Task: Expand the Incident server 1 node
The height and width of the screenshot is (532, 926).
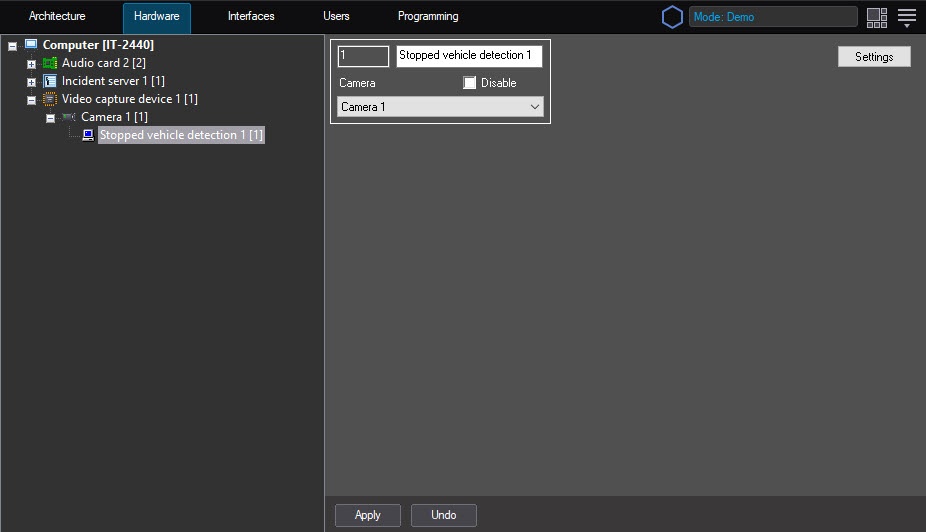Action: [31, 82]
